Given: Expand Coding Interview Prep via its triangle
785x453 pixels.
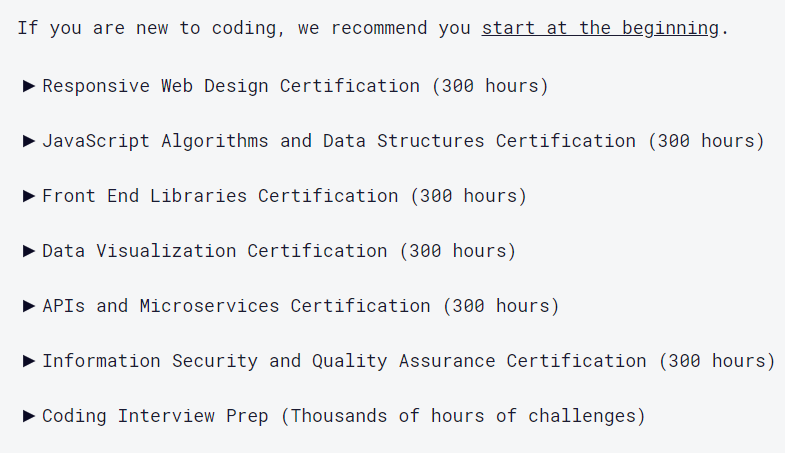Looking at the screenshot, I should [x=29, y=415].
